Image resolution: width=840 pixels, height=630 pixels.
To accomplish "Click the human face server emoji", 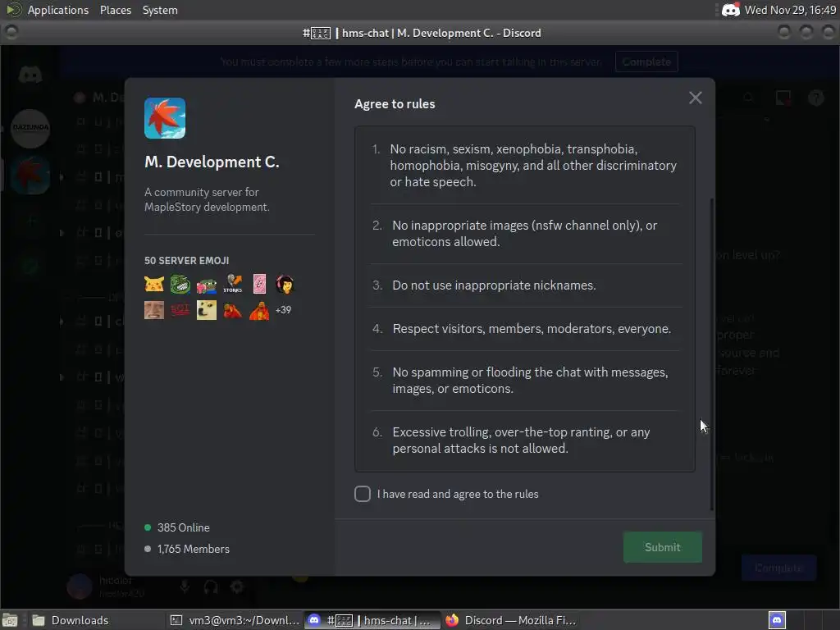I will (154, 309).
